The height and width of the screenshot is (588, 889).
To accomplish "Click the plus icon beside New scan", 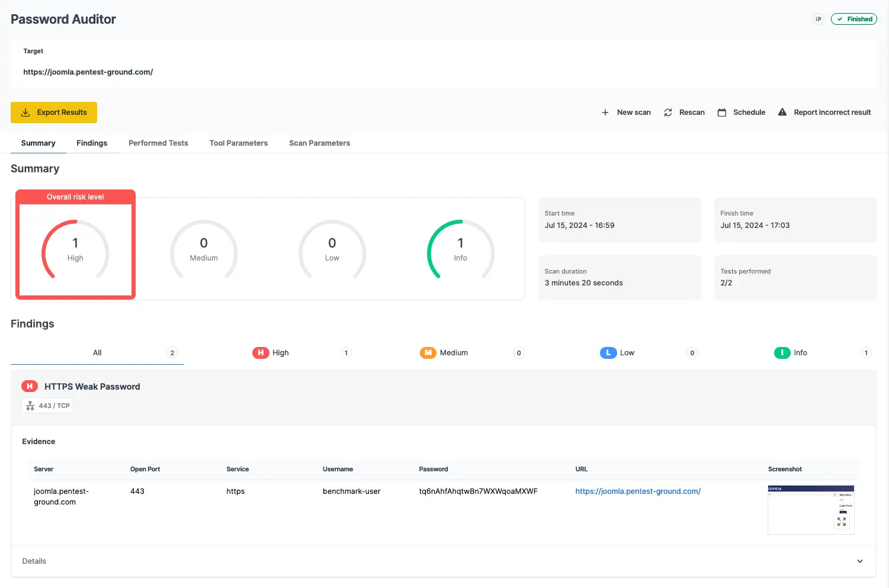I will coord(605,113).
